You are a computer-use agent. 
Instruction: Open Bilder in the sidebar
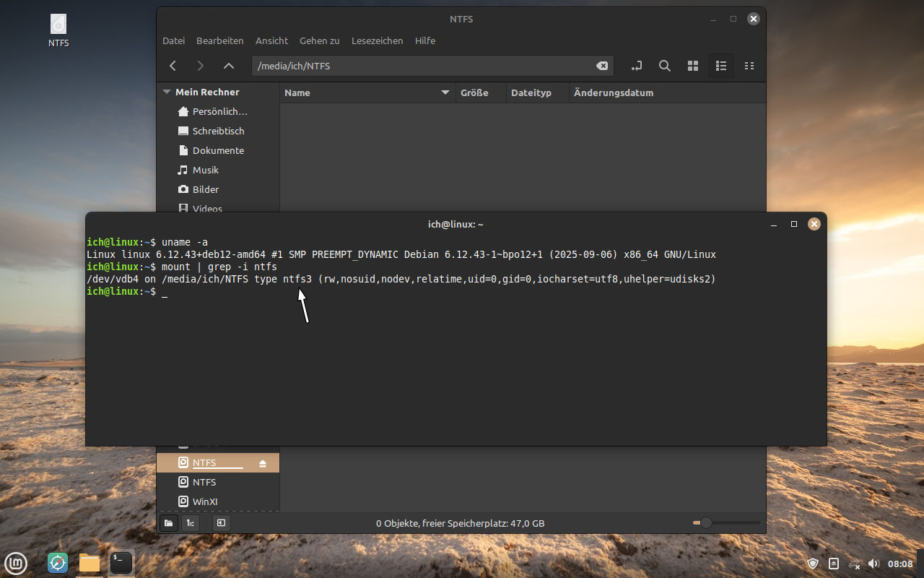pyautogui.click(x=218, y=190)
